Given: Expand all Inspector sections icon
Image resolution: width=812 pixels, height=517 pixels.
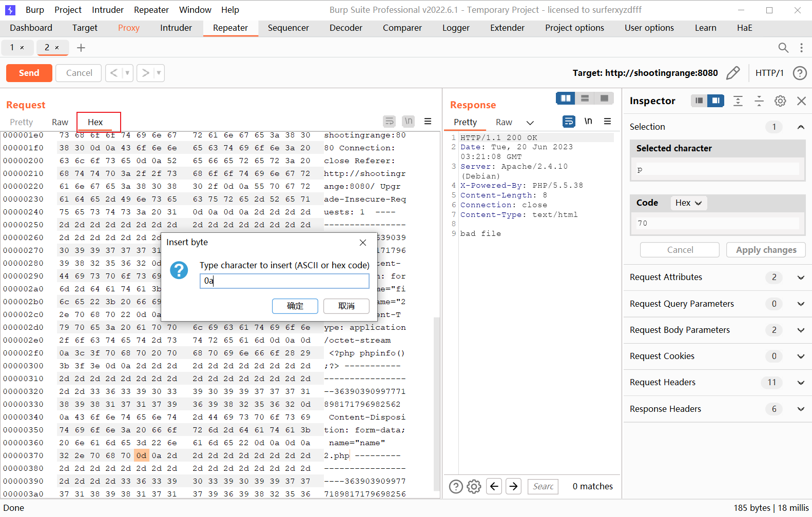Looking at the screenshot, I should [x=738, y=101].
